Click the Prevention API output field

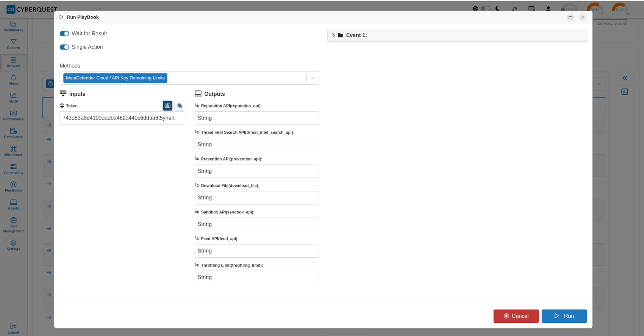point(257,171)
